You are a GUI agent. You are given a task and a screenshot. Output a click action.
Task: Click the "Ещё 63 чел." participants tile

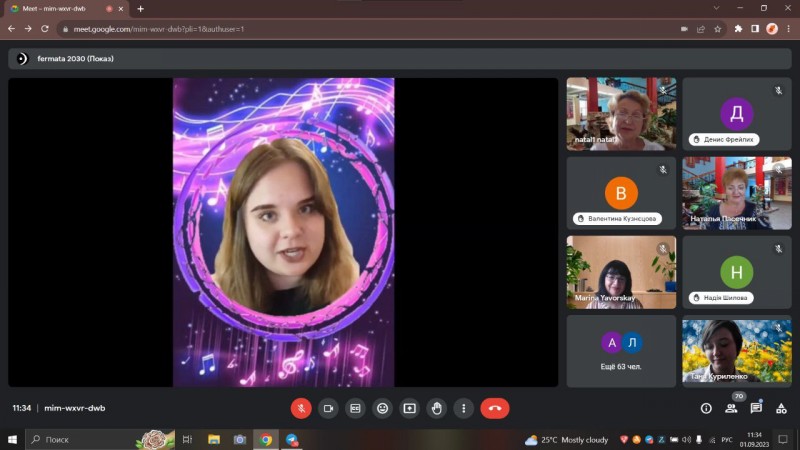coord(621,351)
